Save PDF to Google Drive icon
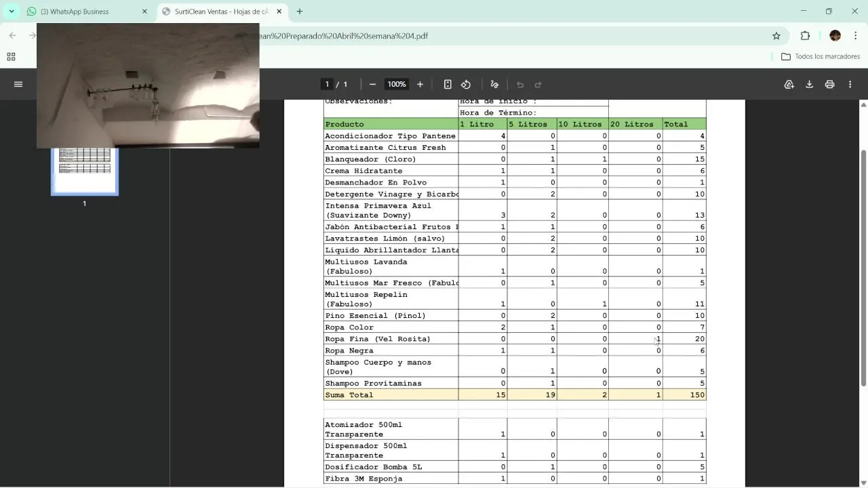Viewport: 868px width, 488px height. coord(789,84)
